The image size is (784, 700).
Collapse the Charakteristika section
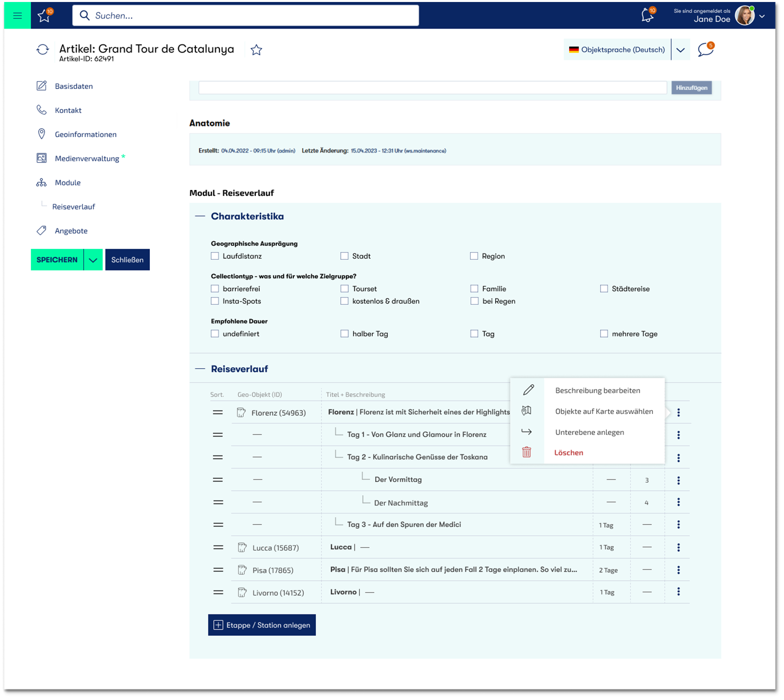[x=200, y=216]
